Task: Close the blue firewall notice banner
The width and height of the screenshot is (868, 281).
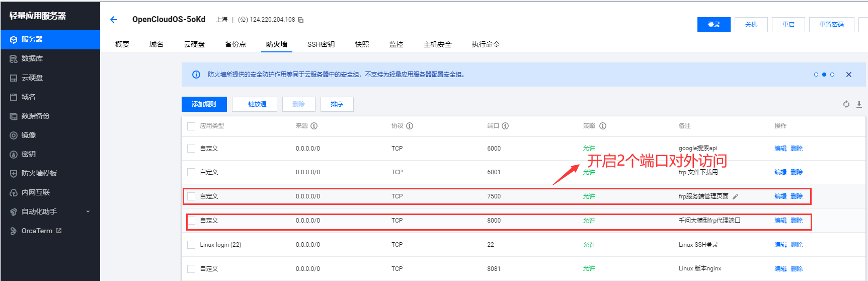Action: [849, 75]
